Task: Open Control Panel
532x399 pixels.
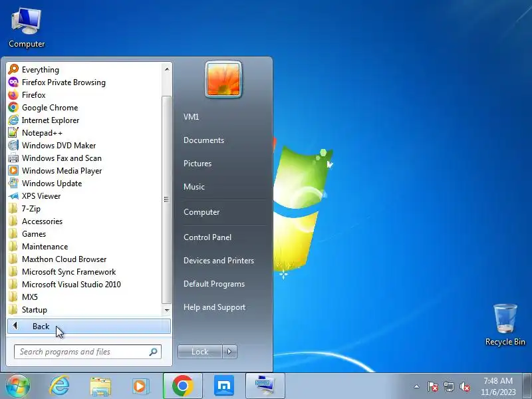Action: tap(207, 237)
